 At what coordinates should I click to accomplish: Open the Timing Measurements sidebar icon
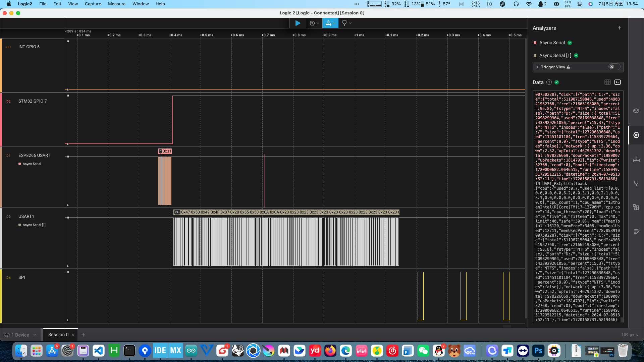click(636, 159)
